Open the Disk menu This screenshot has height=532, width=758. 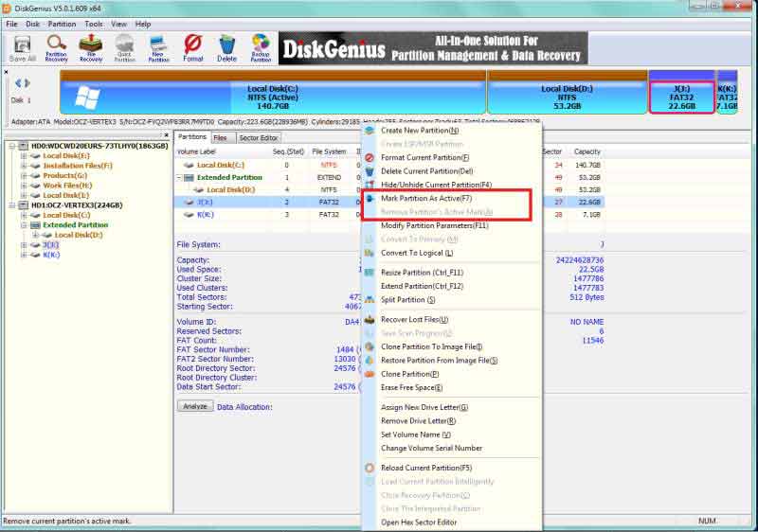pos(33,24)
